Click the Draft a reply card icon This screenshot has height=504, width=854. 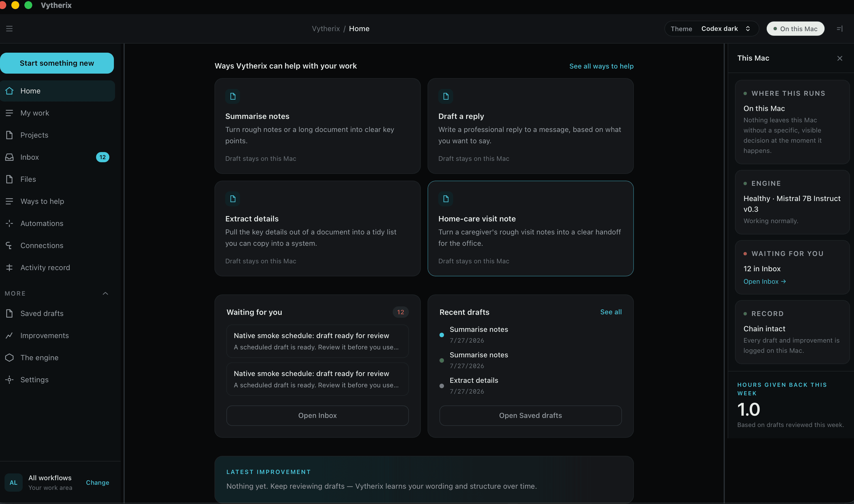(446, 97)
